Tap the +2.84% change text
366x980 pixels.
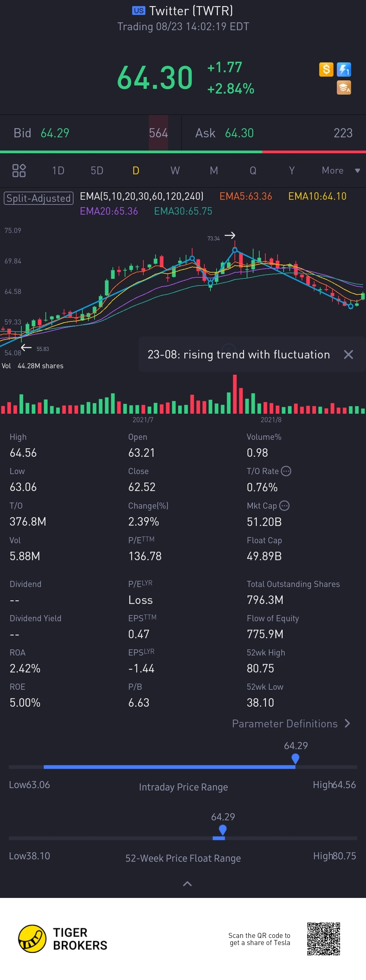click(x=230, y=89)
